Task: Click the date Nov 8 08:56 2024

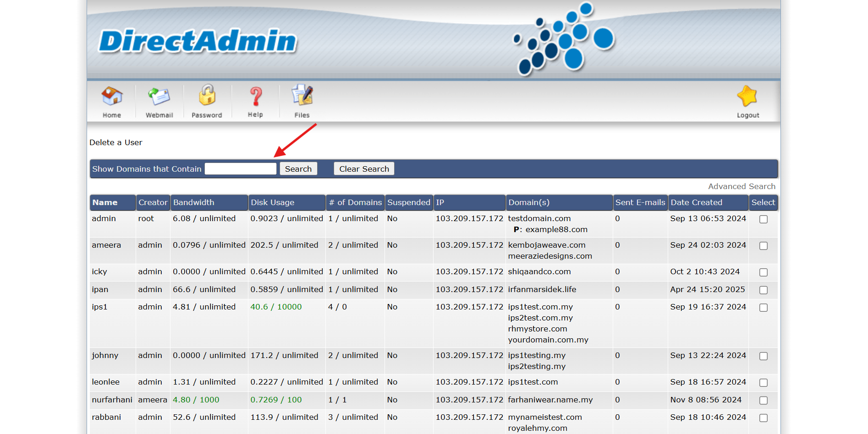Action: click(x=706, y=400)
